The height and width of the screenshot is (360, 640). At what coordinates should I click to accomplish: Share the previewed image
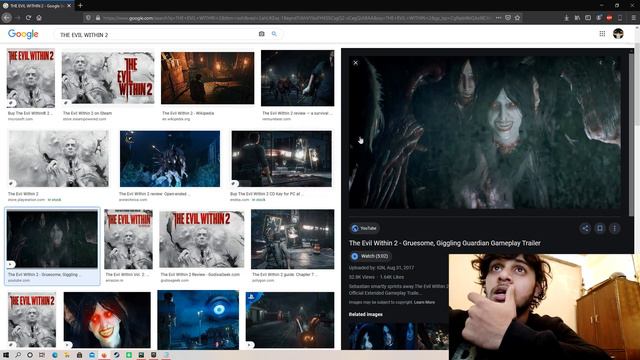coord(585,228)
